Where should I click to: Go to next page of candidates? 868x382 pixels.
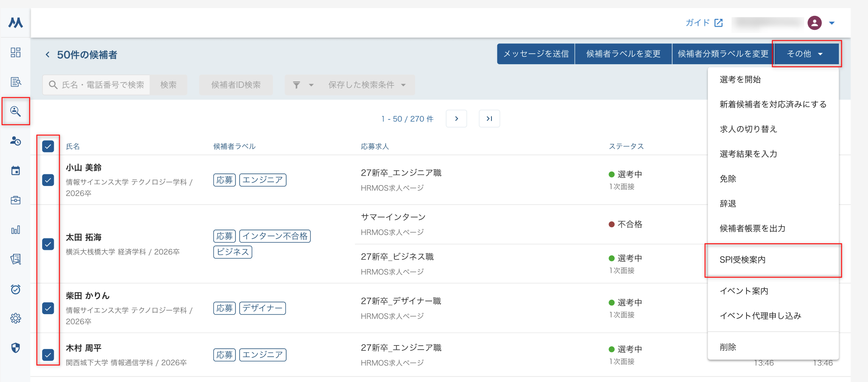(456, 119)
